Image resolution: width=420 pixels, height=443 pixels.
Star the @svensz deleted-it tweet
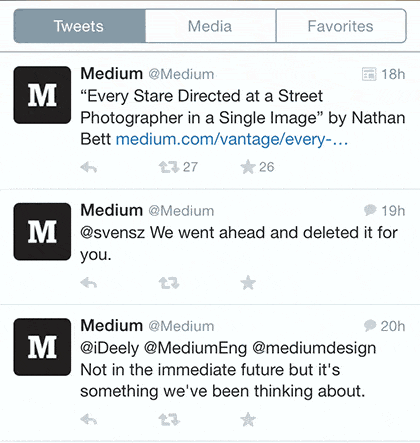(x=248, y=283)
